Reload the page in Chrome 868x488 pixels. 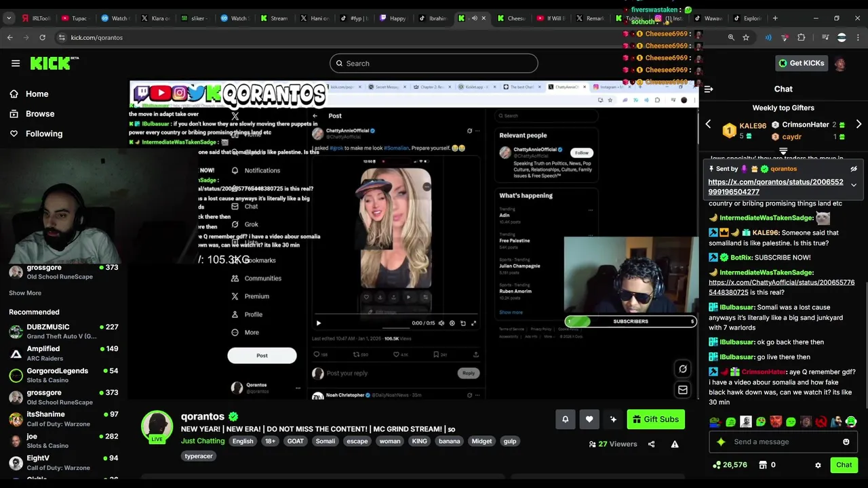tap(42, 37)
